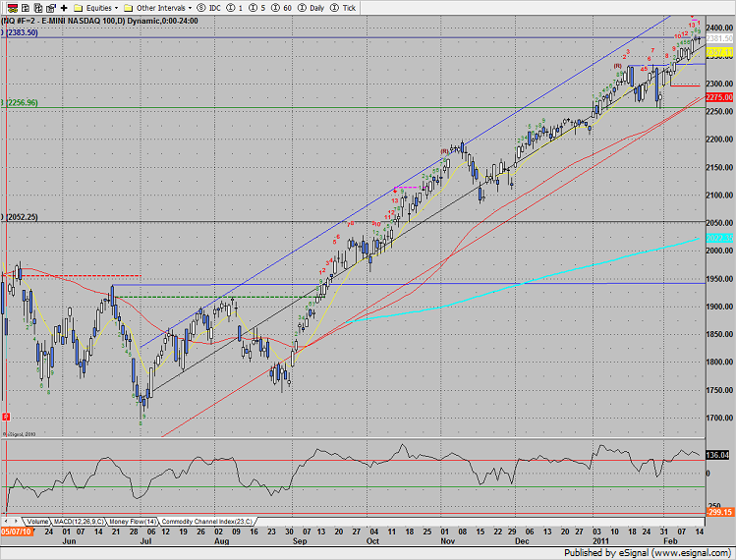Click the 2011 year label on time axis
Screen dimensions: 736x560
[x=600, y=540]
